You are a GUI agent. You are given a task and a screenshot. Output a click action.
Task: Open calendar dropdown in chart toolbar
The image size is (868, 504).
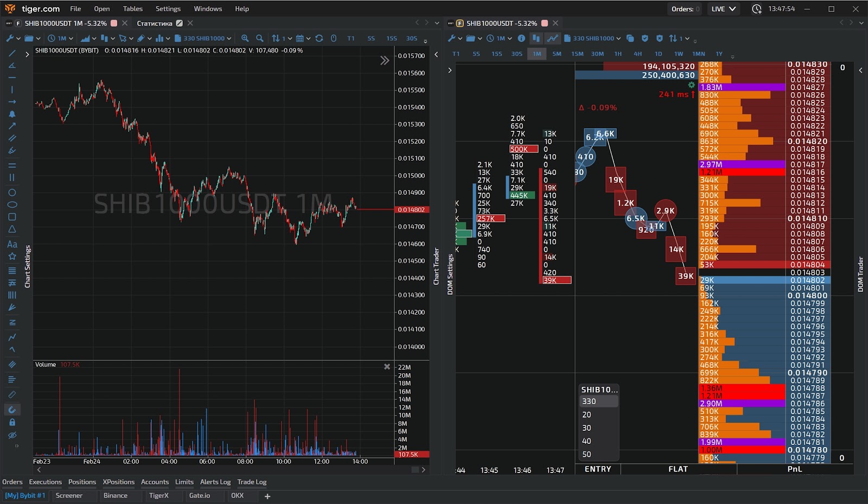(304, 39)
